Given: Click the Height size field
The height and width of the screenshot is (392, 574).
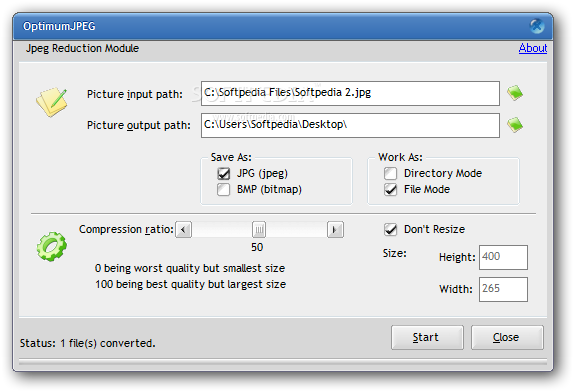Looking at the screenshot, I should point(503,257).
